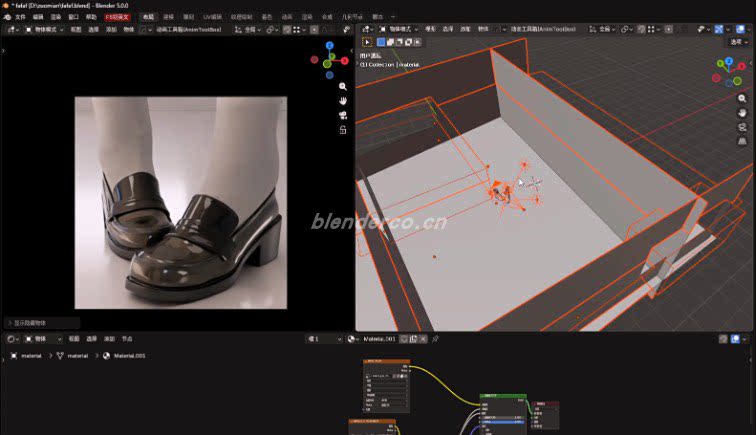Open left viewport pivot point dropdown
Viewport: 756px width, 435px height.
coord(272,29)
